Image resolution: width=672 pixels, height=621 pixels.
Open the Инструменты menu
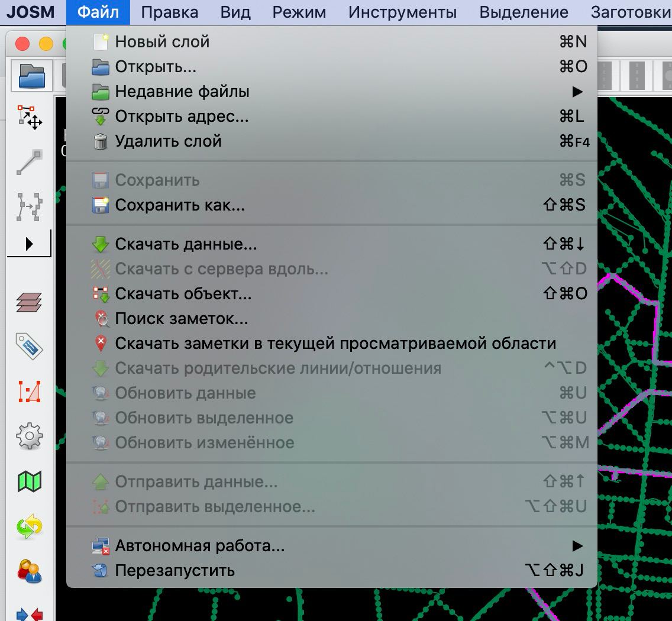402,12
